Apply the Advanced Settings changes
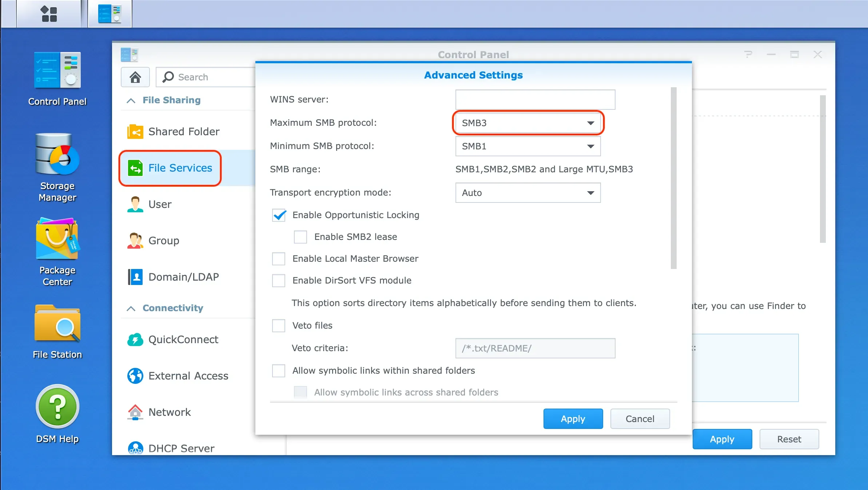 (x=572, y=419)
